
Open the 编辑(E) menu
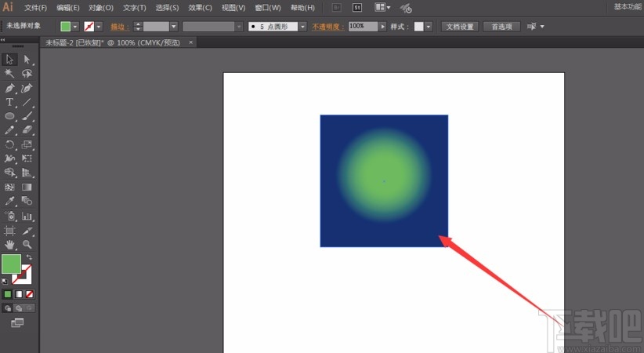(x=67, y=8)
